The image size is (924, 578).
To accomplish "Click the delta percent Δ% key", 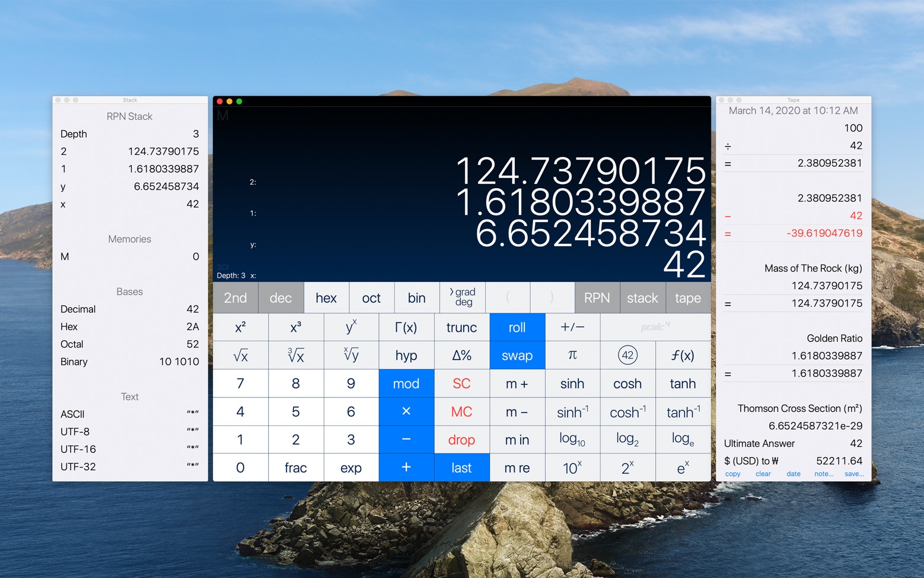I will pyautogui.click(x=461, y=355).
